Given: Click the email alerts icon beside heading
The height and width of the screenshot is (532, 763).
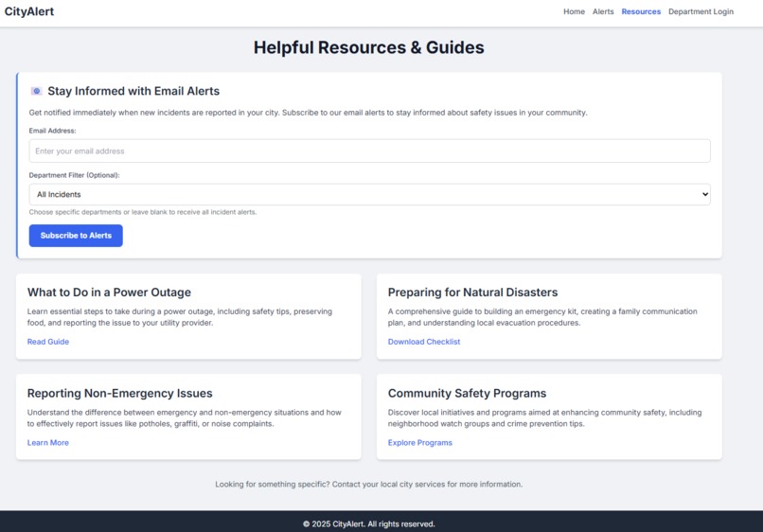Looking at the screenshot, I should click(x=37, y=91).
